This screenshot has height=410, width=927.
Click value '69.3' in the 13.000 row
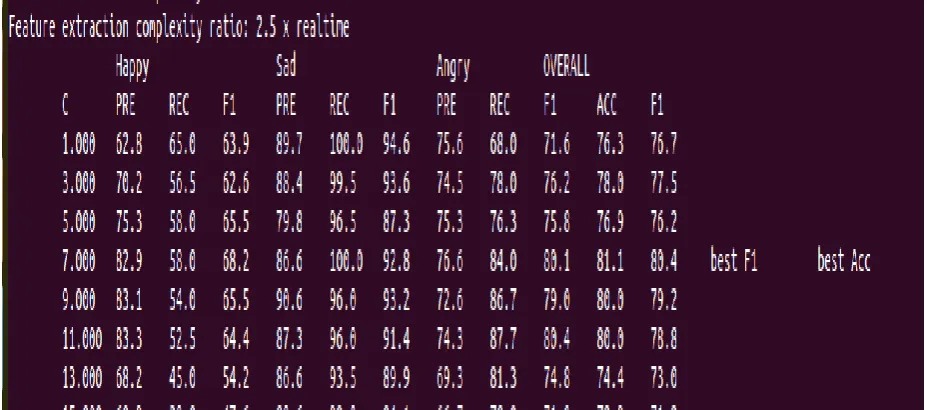[449, 378]
